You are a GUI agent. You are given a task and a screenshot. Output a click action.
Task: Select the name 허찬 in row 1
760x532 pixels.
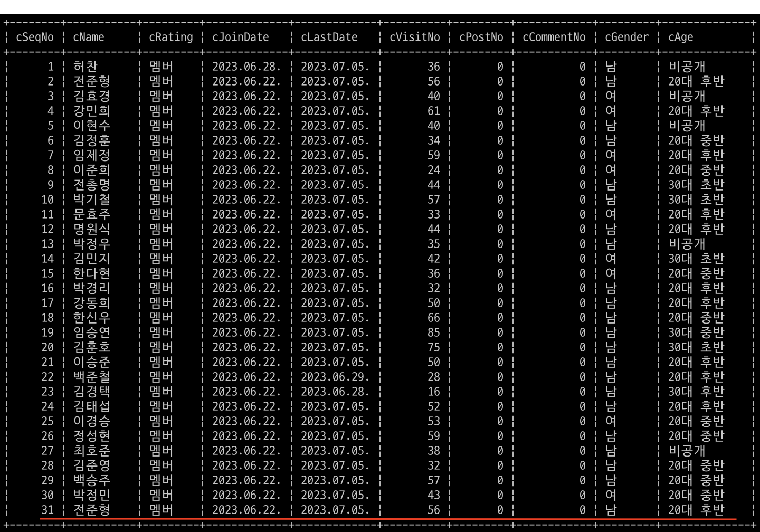tap(85, 66)
